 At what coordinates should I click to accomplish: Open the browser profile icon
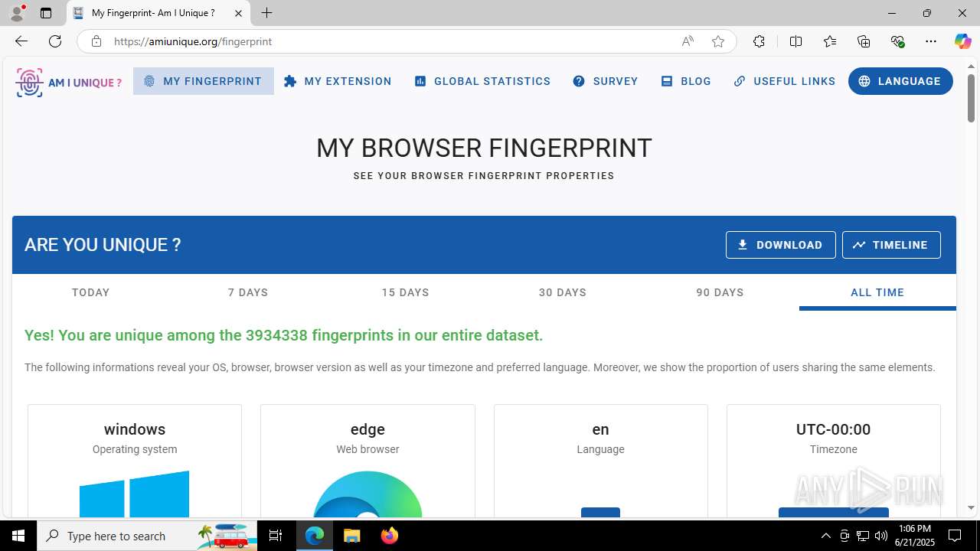[17, 13]
